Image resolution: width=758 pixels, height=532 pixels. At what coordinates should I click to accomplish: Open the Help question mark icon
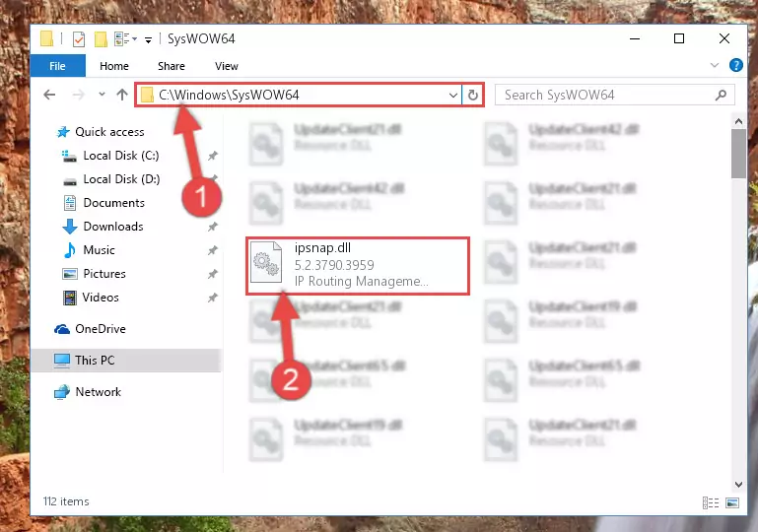735,65
